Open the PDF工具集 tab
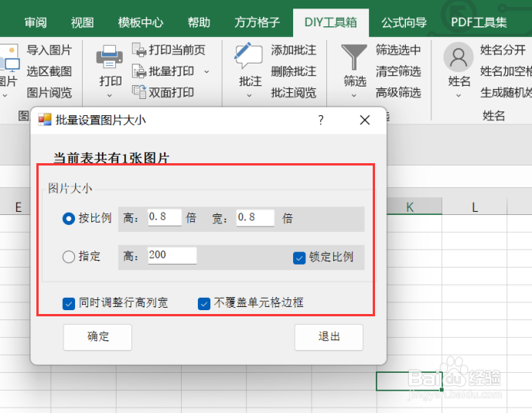This screenshot has height=413, width=532. pos(479,22)
